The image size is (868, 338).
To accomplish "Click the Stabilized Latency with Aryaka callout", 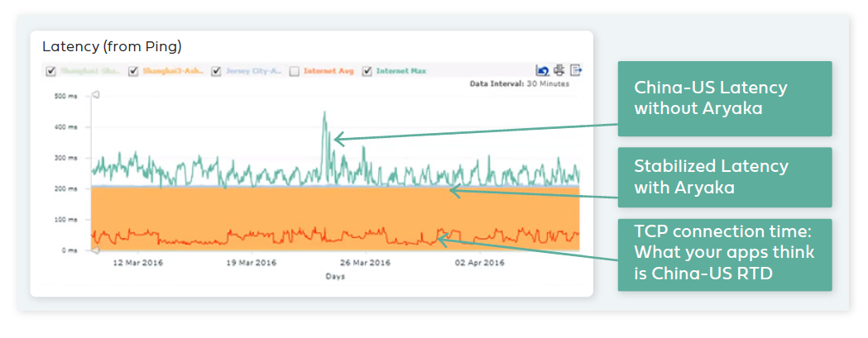I will [x=725, y=177].
